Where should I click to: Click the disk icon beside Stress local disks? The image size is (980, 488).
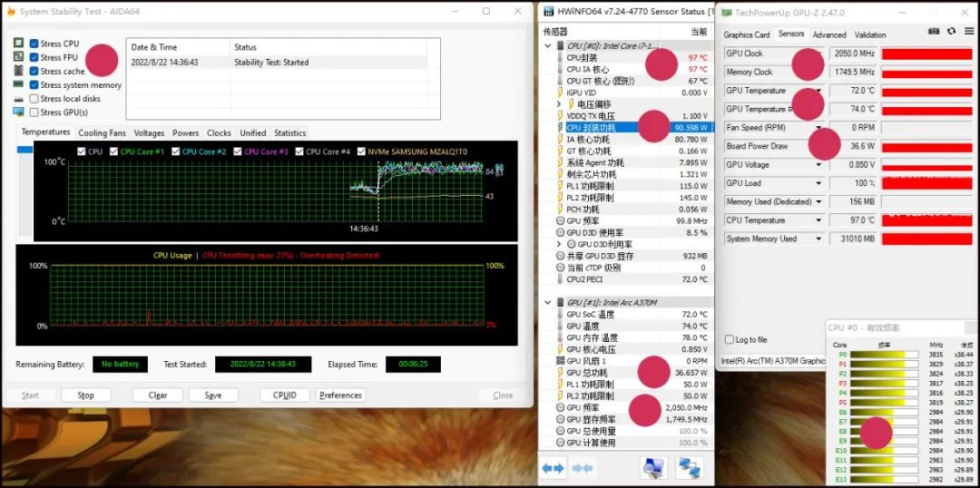coord(19,99)
